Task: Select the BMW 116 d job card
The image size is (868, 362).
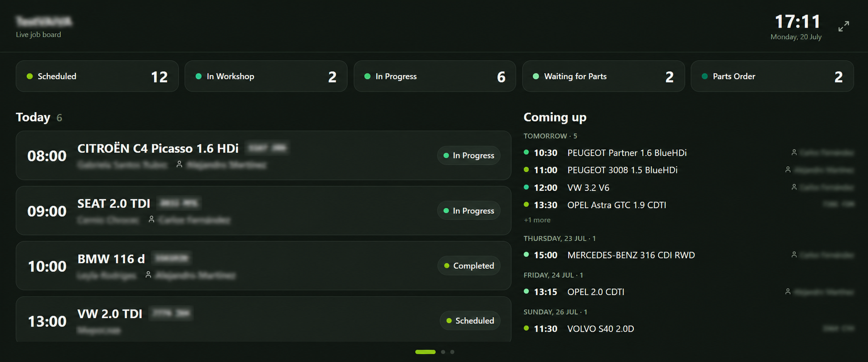Action: (263, 266)
